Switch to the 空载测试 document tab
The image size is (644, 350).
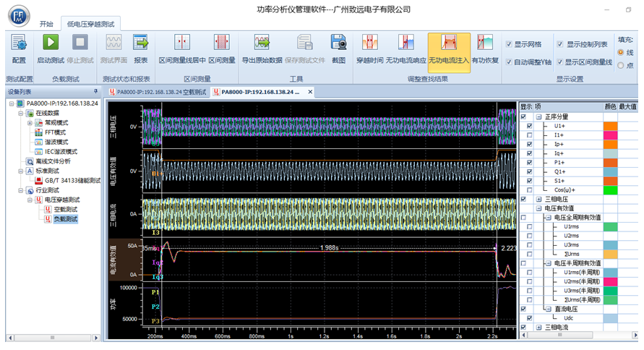158,93
